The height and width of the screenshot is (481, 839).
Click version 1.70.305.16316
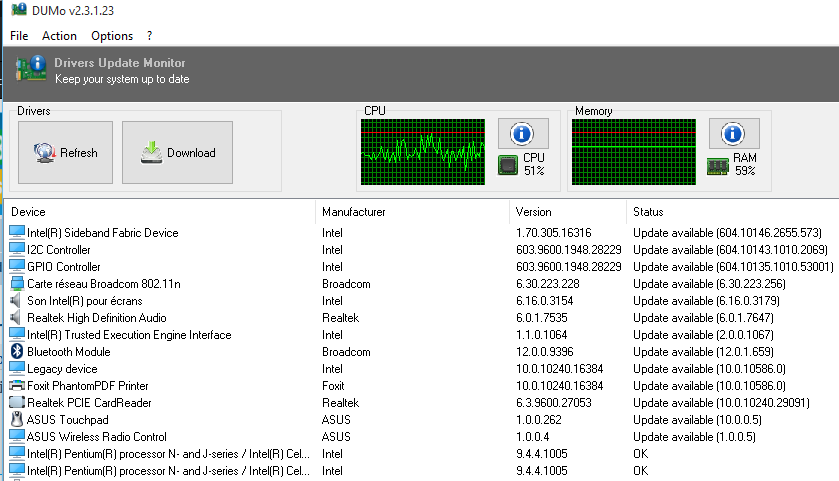pos(553,233)
